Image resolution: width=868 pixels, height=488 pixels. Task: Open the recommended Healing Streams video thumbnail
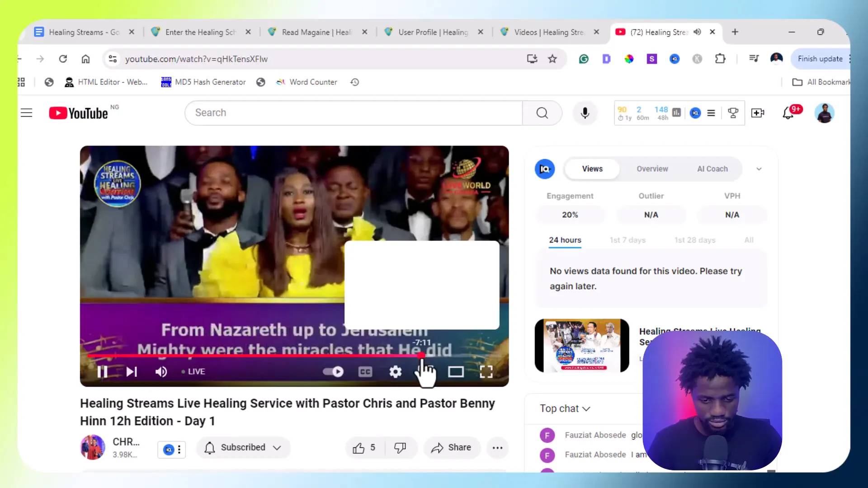pos(582,346)
